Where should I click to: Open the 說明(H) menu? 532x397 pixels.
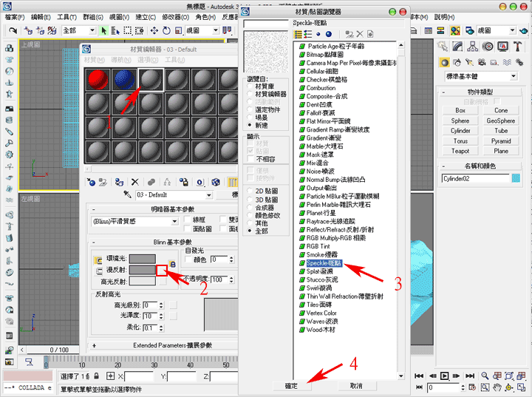pyautogui.click(x=444, y=17)
